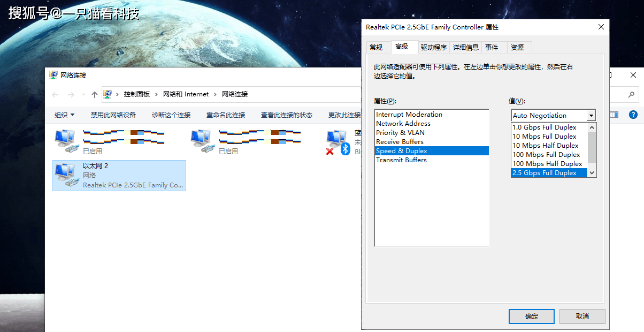Click the forward navigation arrow icon

[x=71, y=94]
